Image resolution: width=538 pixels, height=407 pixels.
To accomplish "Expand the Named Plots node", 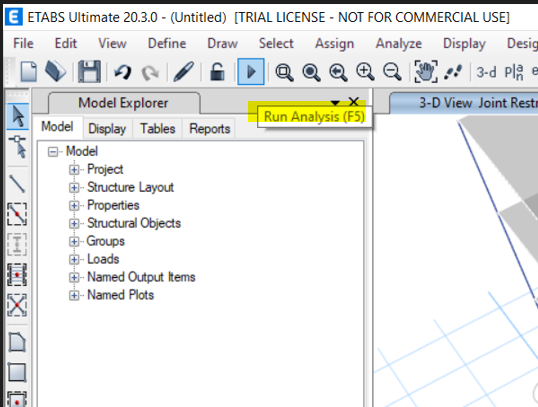I will coord(74,295).
